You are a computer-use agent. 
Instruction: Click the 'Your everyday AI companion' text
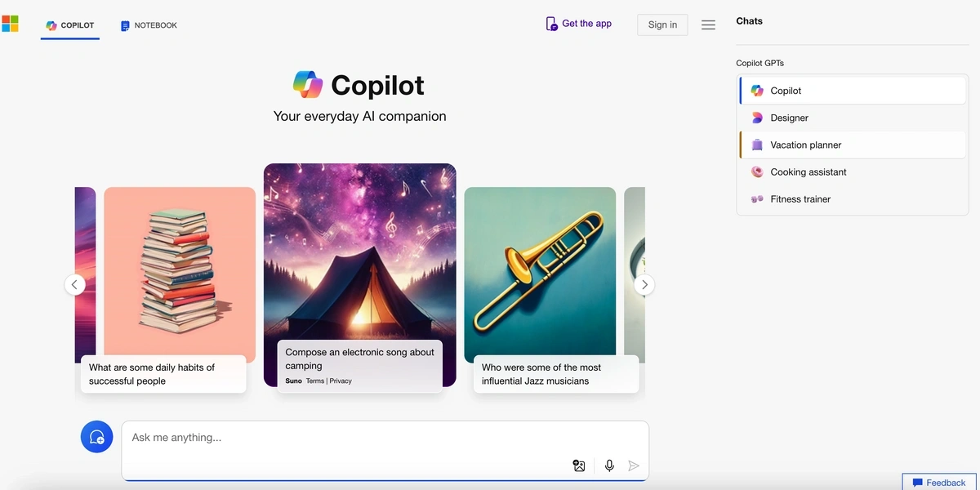[359, 116]
